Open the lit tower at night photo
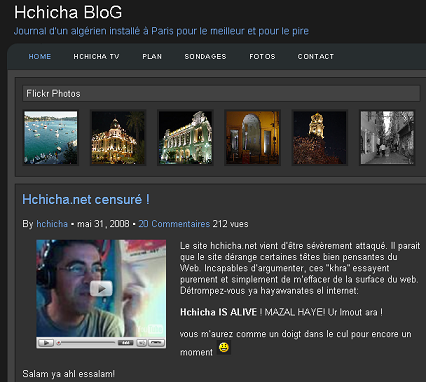The height and width of the screenshot is (382, 426). (320, 138)
